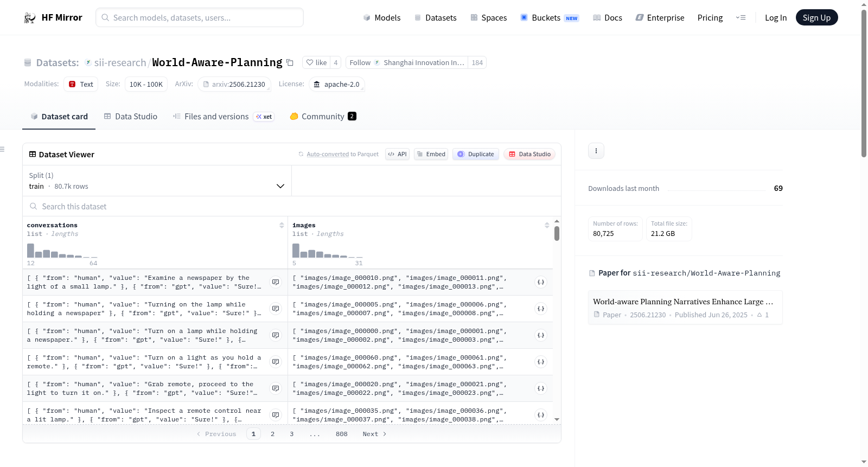The width and height of the screenshot is (868, 467).
Task: Follow Shanghai Innovation Institute
Action: click(x=407, y=63)
